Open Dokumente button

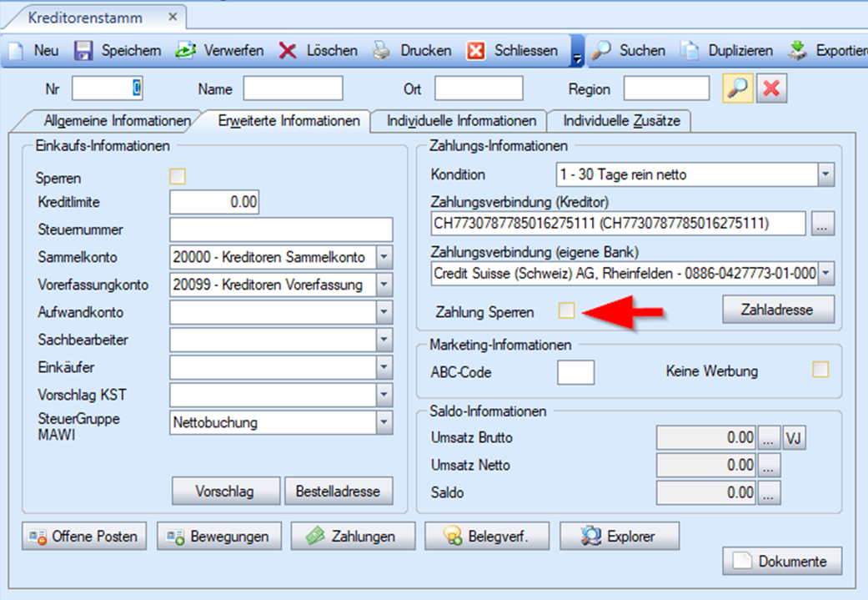(782, 561)
